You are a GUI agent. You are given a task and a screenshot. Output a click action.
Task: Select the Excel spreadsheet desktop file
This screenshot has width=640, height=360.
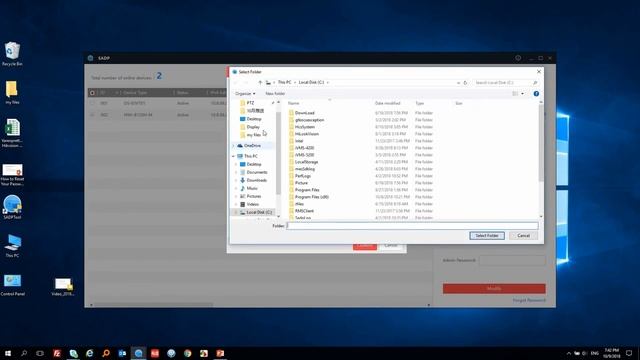click(x=12, y=133)
